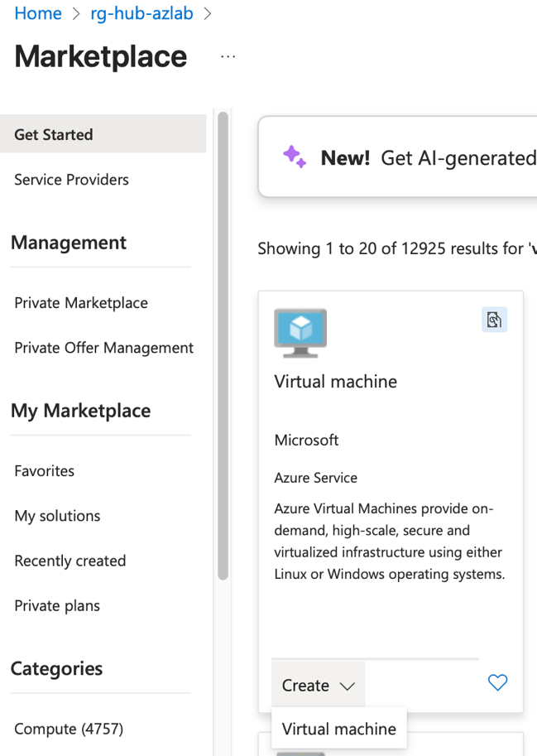Open Virtual machine card title

click(x=336, y=382)
